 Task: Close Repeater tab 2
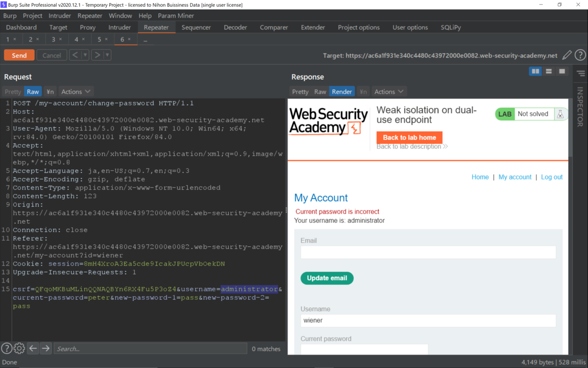coord(38,39)
